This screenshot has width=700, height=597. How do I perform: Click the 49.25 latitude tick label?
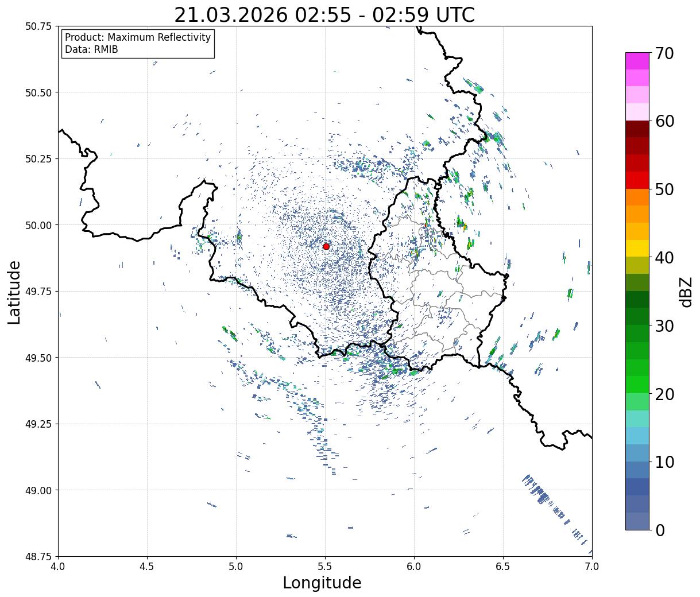click(38, 424)
